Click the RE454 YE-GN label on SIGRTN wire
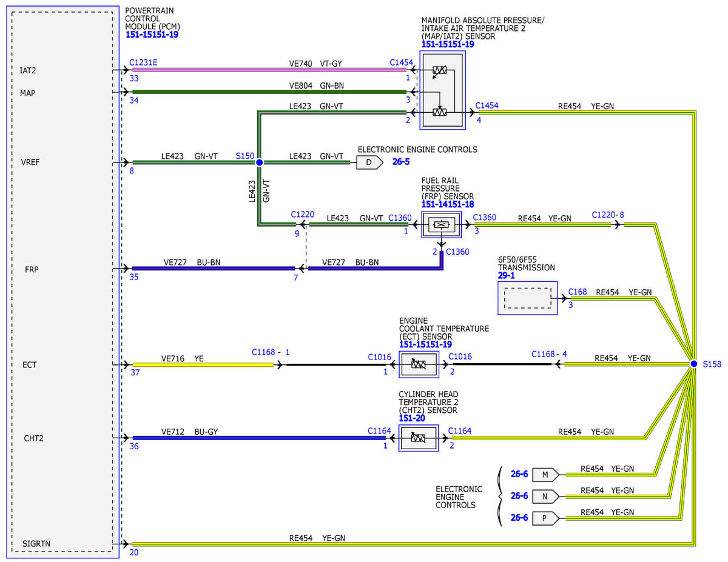The image size is (728, 562). pyautogui.click(x=317, y=538)
